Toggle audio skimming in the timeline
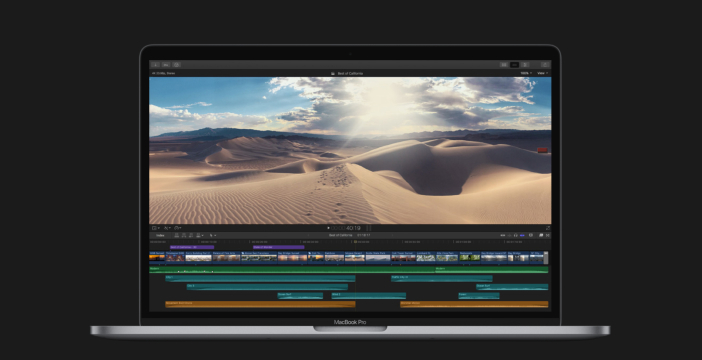 (509, 235)
